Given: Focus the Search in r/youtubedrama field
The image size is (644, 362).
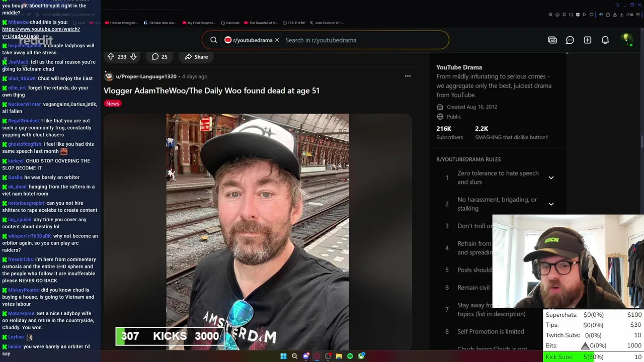Looking at the screenshot, I should click(362, 40).
